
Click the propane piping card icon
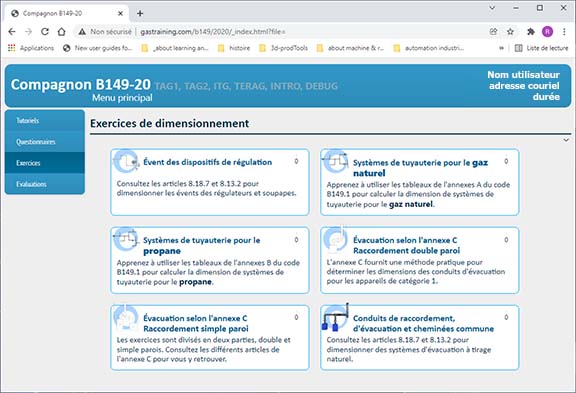126,239
